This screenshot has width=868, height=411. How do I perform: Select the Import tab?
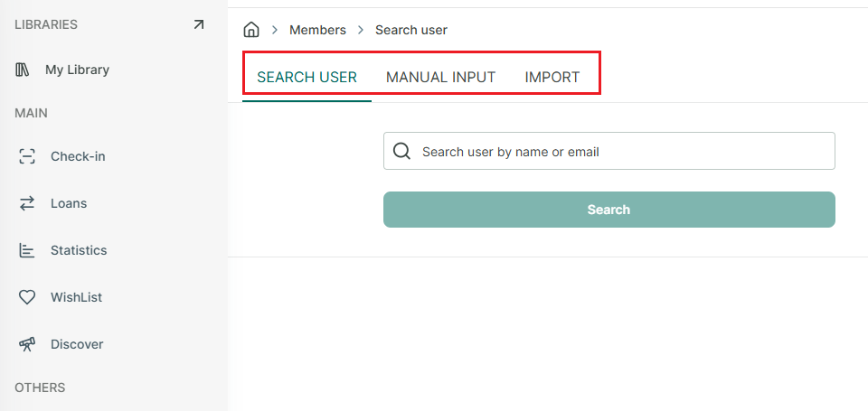pos(552,77)
